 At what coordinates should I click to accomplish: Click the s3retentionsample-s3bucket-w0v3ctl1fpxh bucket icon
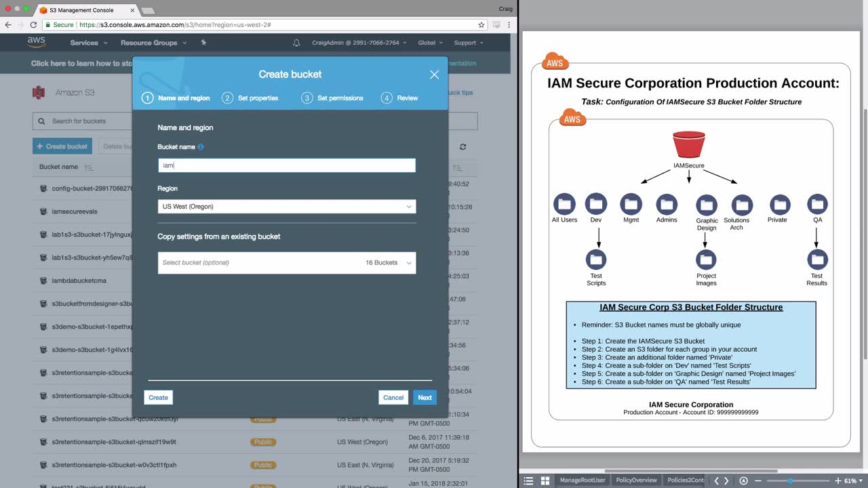tap(43, 465)
